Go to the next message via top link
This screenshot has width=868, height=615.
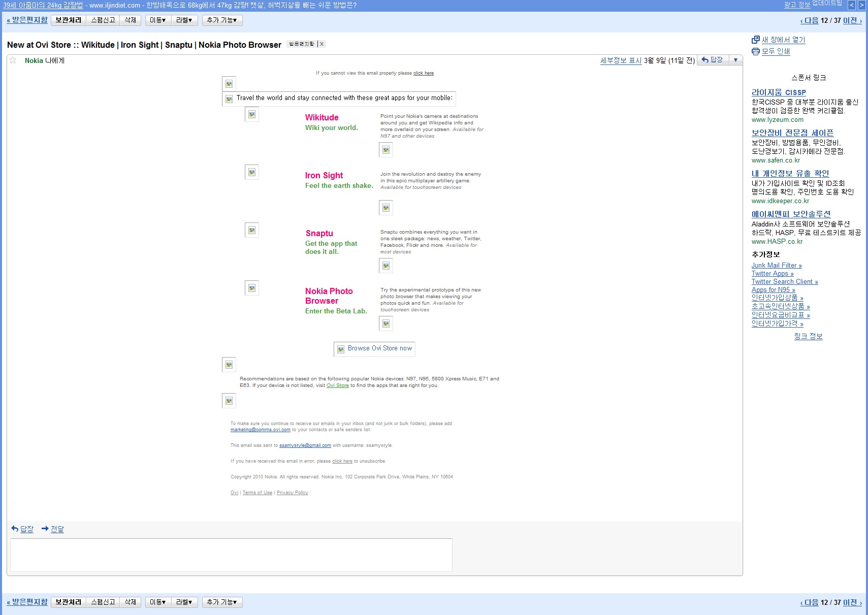point(809,20)
